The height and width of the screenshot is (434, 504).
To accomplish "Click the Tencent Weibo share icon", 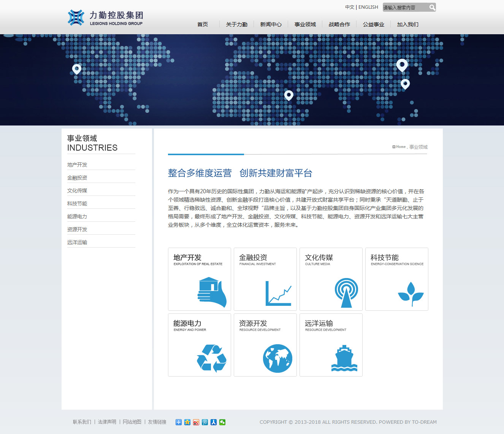I will [205, 422].
